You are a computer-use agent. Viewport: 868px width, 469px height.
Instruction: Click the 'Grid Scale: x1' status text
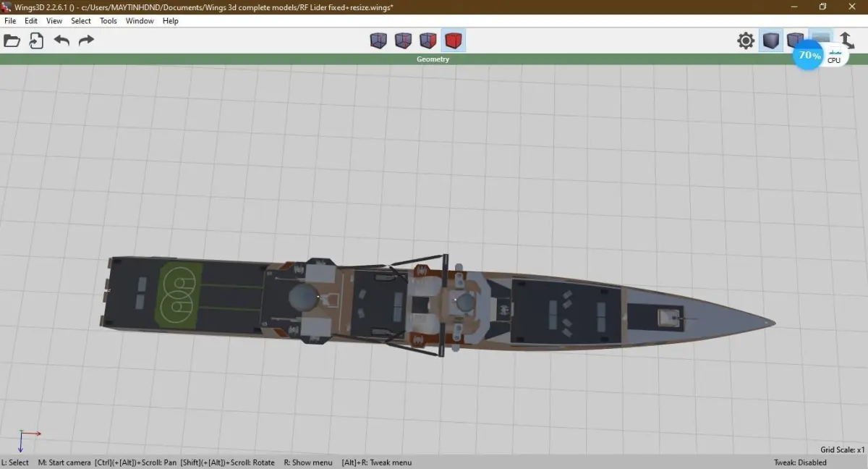point(843,449)
